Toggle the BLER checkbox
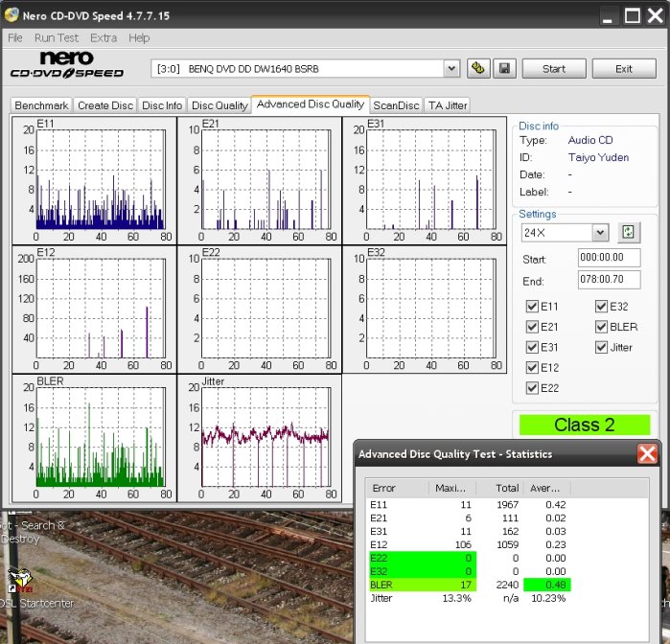 point(601,327)
